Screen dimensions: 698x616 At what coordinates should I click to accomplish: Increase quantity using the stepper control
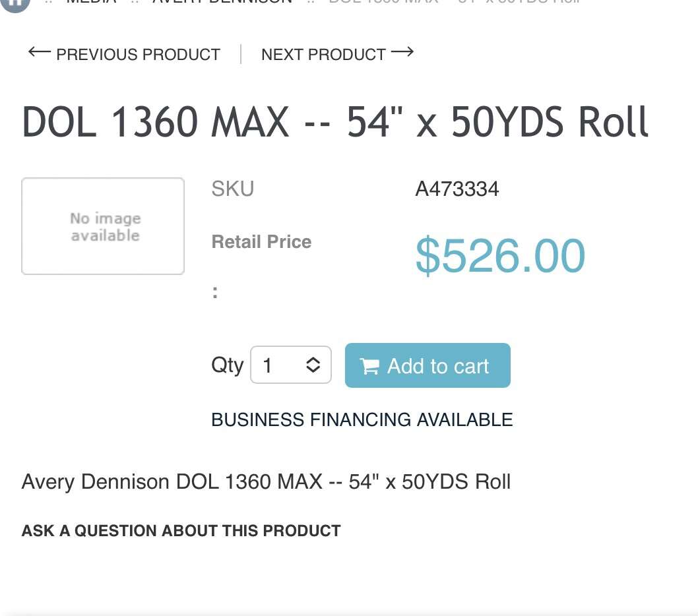coord(311,360)
